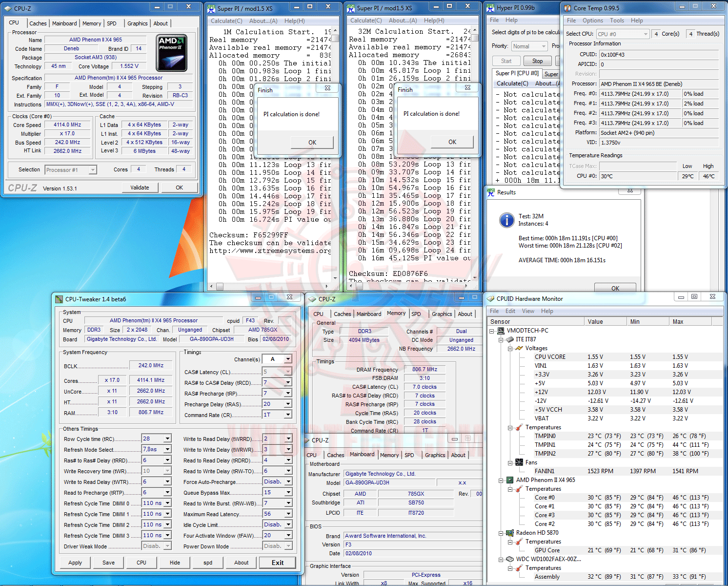Click the AMD Phenom II logo in CPU-Z
This screenshot has width=728, height=586.
coord(171,53)
